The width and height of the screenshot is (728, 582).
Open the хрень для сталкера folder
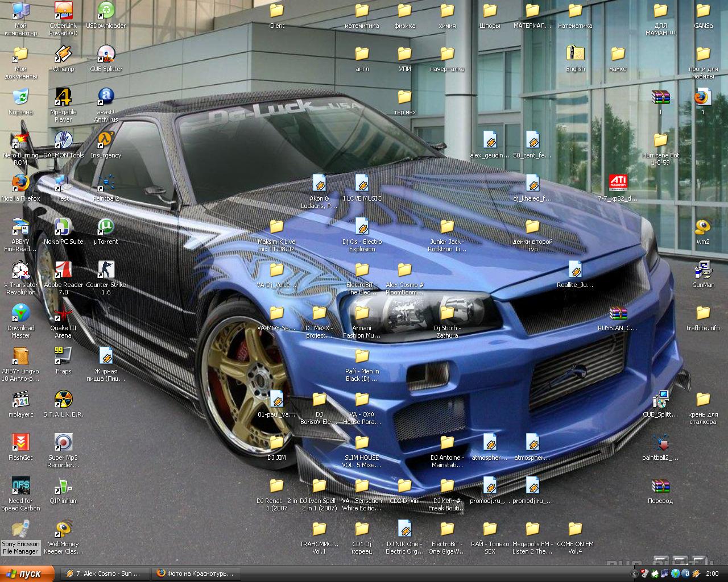coord(703,408)
